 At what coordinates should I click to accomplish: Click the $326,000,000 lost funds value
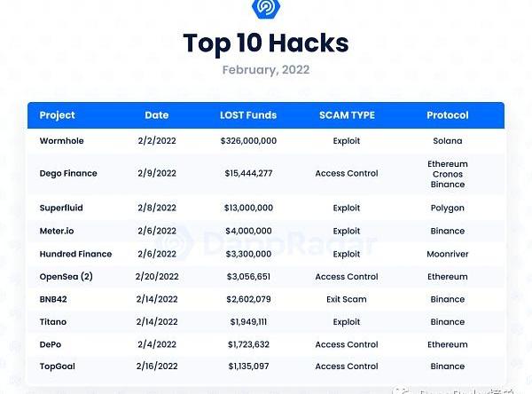point(248,141)
